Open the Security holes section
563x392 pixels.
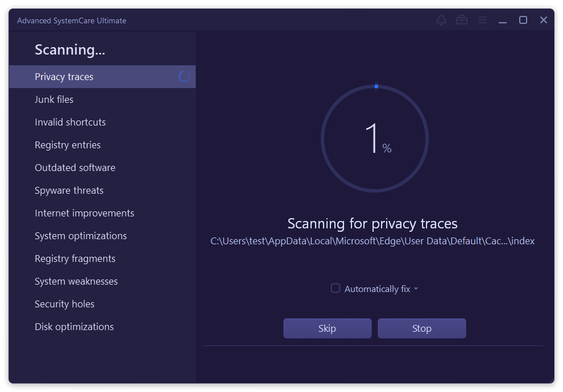coord(64,304)
